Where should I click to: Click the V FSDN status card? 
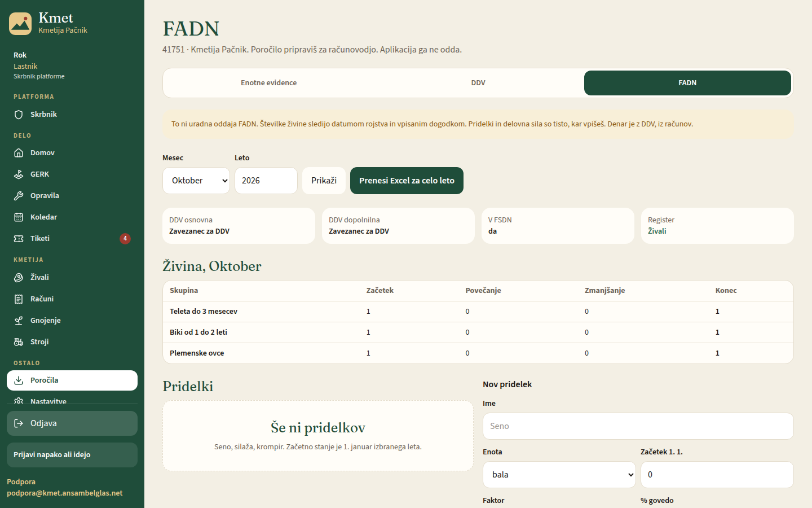tap(558, 226)
